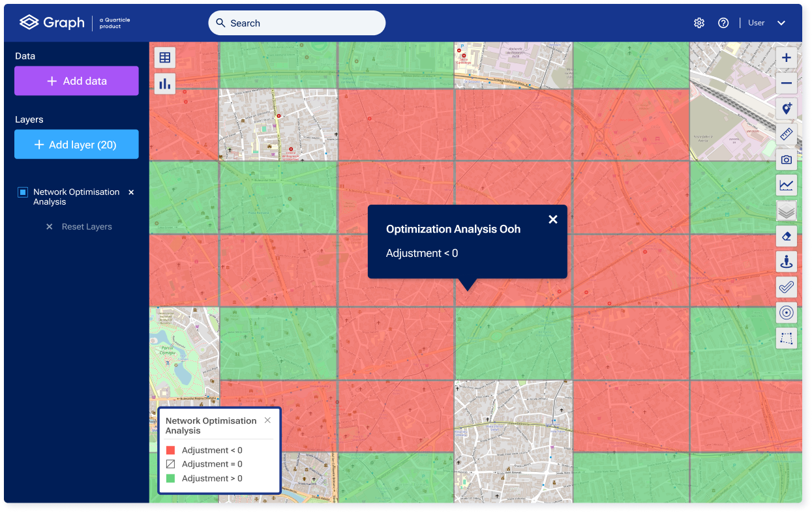This screenshot has height=513, width=812.
Task: Zoom in on the map
Action: point(786,57)
